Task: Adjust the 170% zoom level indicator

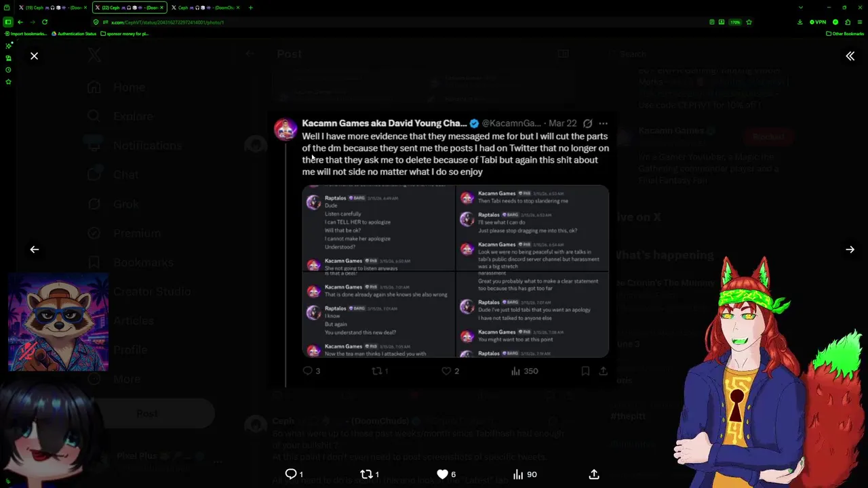Action: (x=735, y=22)
